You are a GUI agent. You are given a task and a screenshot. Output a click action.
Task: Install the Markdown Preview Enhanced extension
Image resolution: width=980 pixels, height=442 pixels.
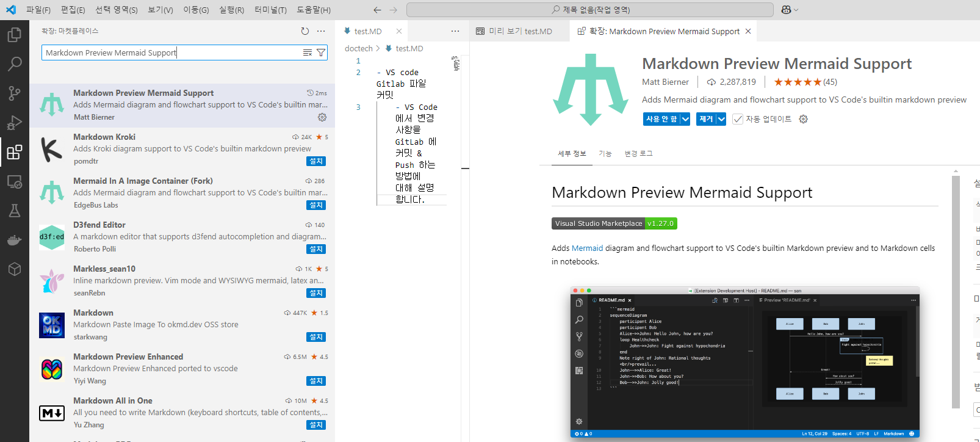click(316, 381)
